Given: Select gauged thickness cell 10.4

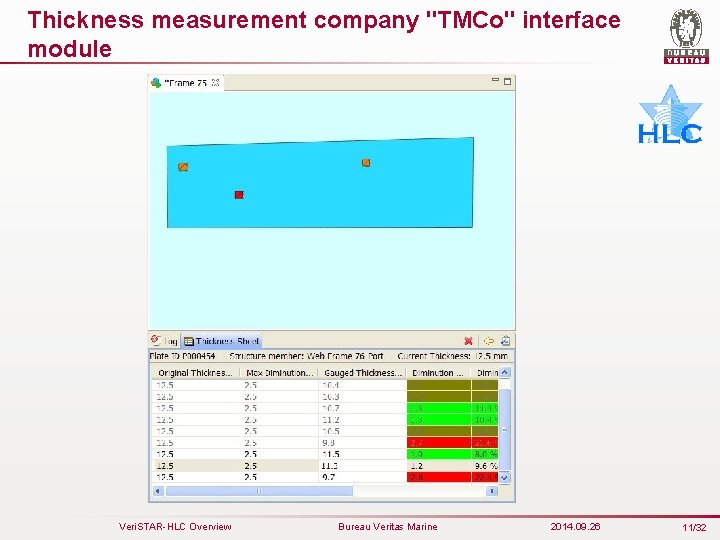Looking at the screenshot, I should click(362, 385).
